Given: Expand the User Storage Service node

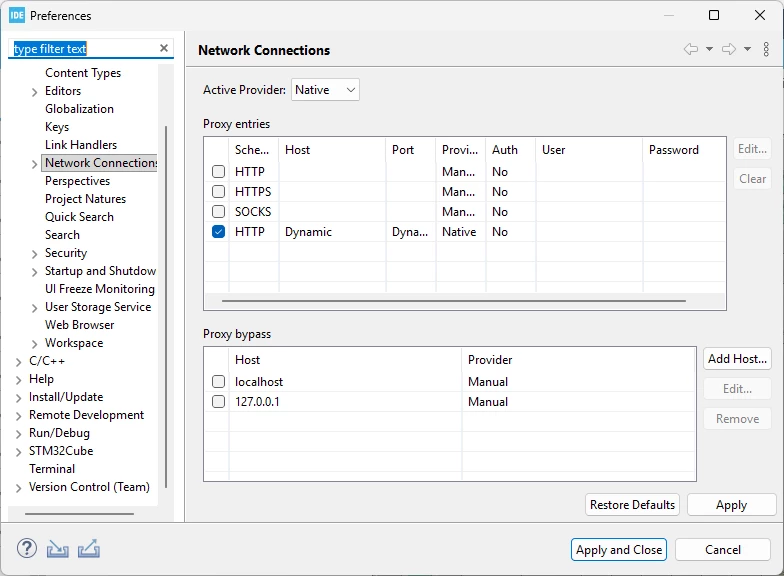Looking at the screenshot, I should (x=34, y=308).
